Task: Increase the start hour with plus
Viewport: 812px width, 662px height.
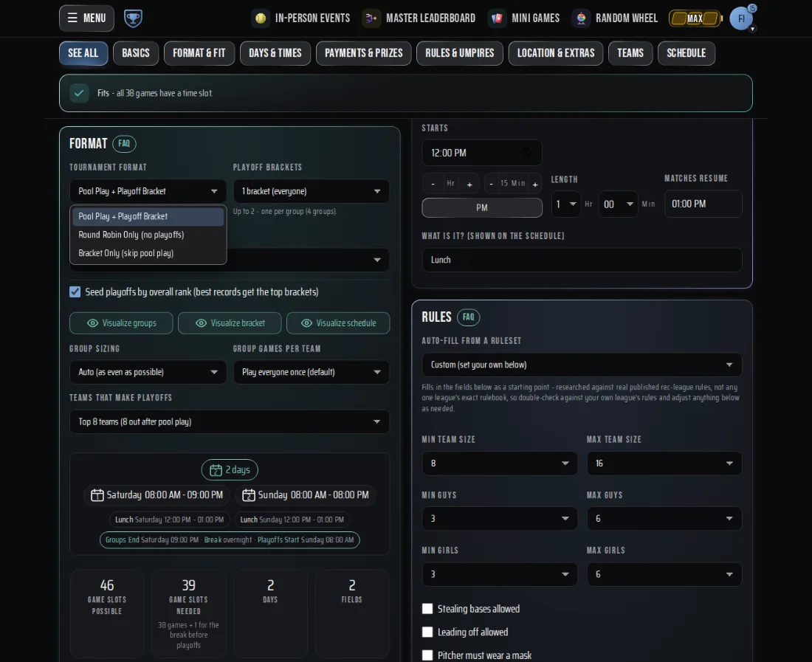Action: 469,185
